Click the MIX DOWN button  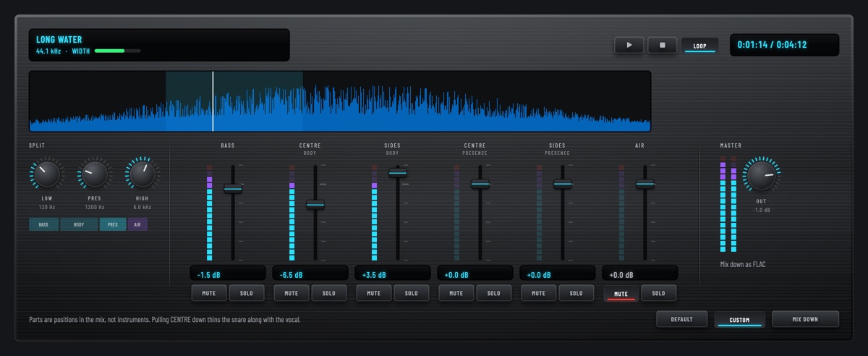pyautogui.click(x=806, y=319)
